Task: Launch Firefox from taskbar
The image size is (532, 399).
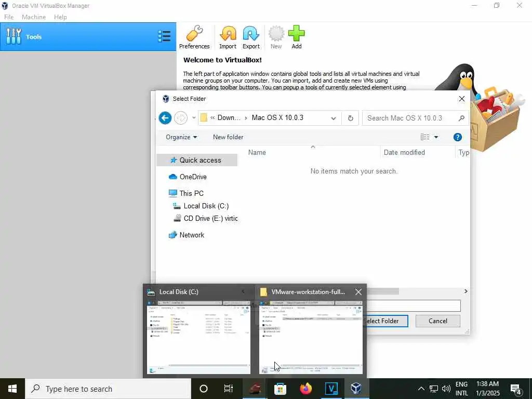Action: tap(305, 389)
